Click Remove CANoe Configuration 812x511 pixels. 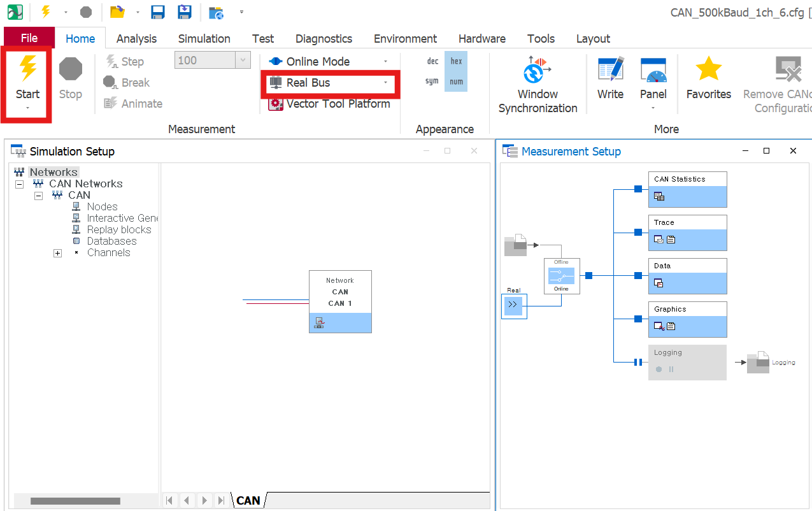click(777, 85)
